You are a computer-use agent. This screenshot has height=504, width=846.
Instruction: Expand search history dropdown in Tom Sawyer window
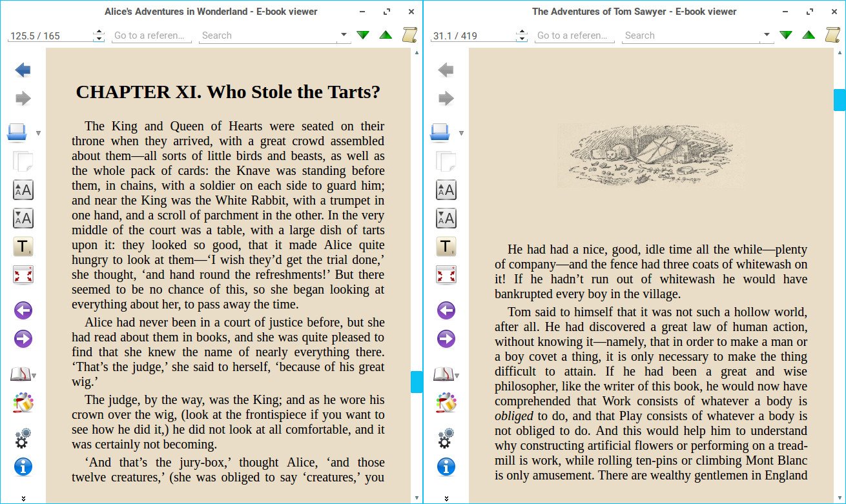pos(767,35)
